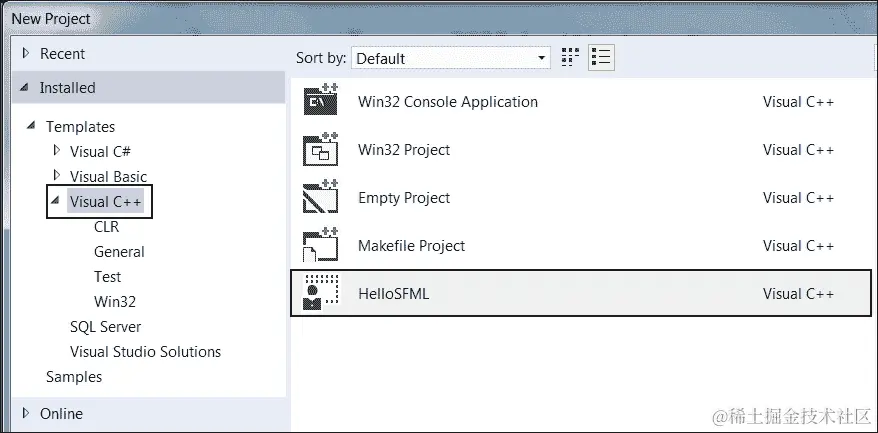
Task: Select the Templates tree item
Action: point(80,127)
